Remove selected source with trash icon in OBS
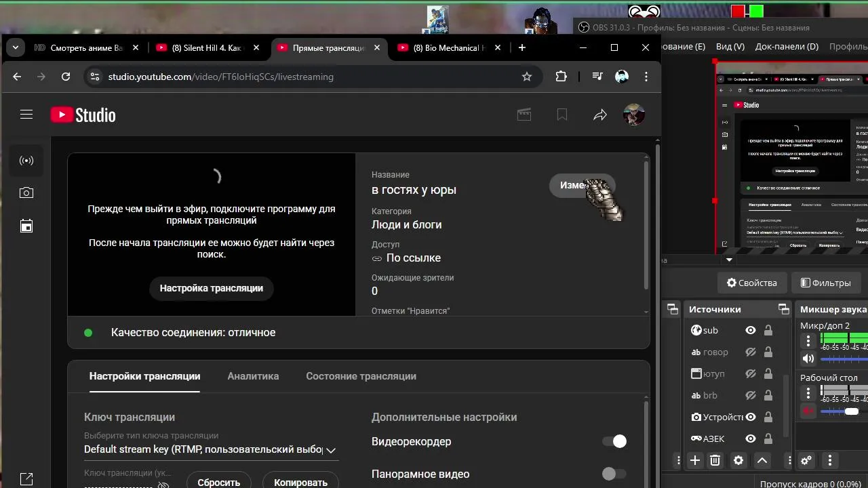Image resolution: width=868 pixels, height=488 pixels. 715,460
